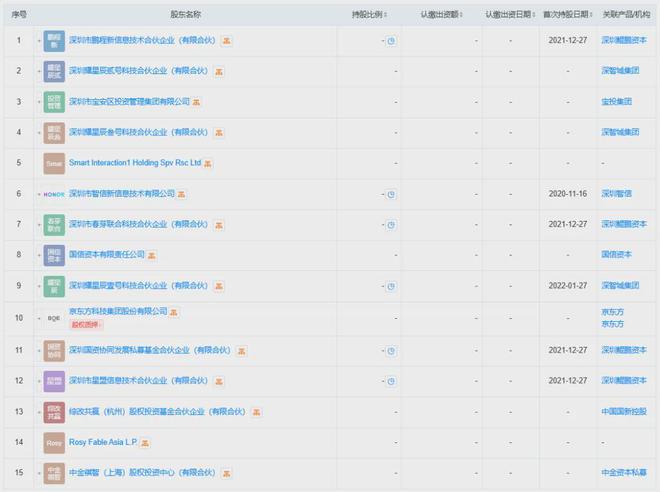Screen dimensions: 660x492
Task: Open 中金资本私募 related link in row 15
Action: [x=624, y=473]
